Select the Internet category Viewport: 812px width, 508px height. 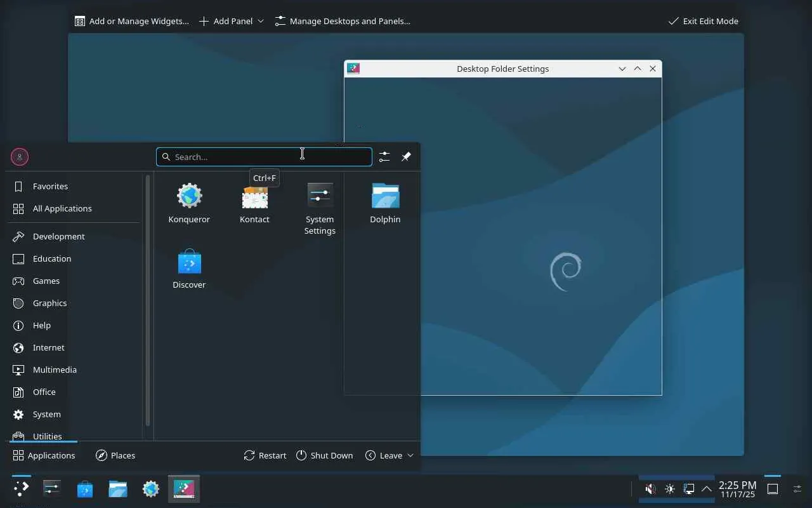click(x=75, y=347)
